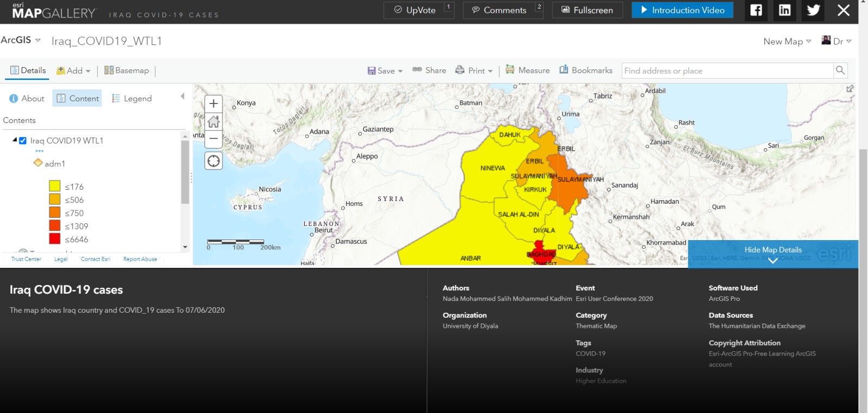The image size is (868, 413).
Task: Share the map on Facebook
Action: 756,10
